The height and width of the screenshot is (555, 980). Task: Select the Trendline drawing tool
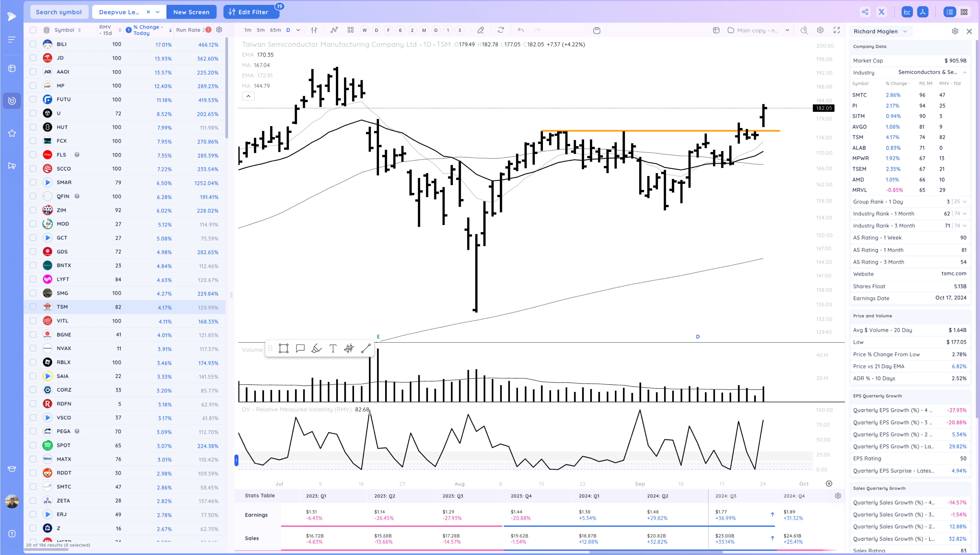click(366, 348)
